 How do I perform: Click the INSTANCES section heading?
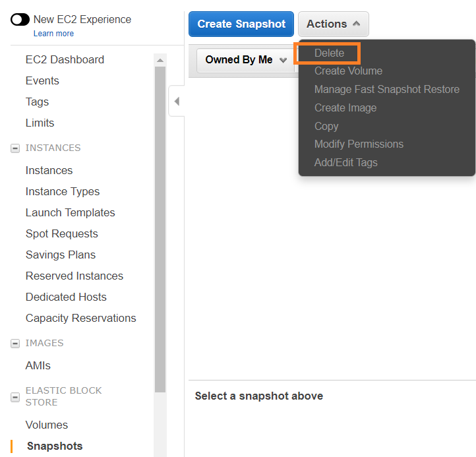point(53,148)
